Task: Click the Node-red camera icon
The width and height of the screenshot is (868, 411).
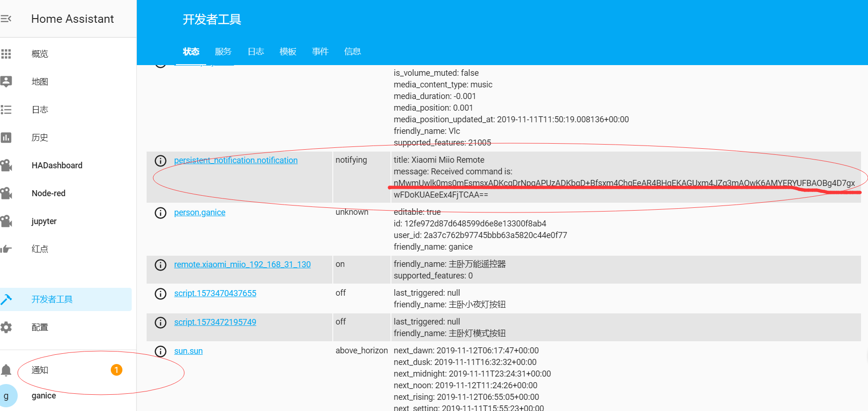Action: click(6, 193)
